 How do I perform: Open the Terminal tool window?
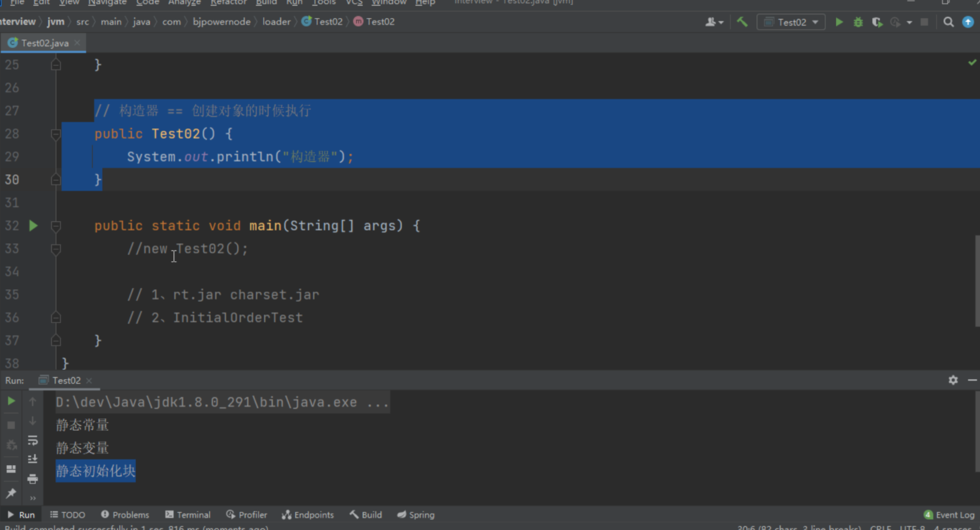click(x=188, y=514)
